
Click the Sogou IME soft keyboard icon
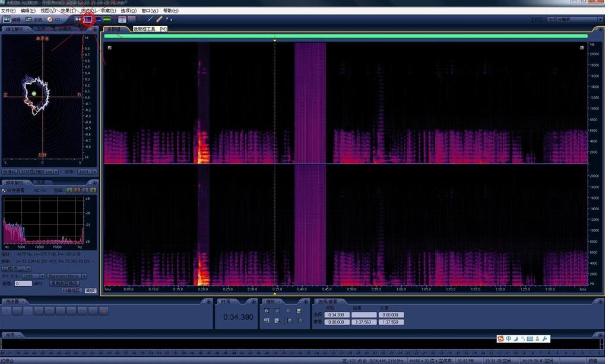coord(530,338)
